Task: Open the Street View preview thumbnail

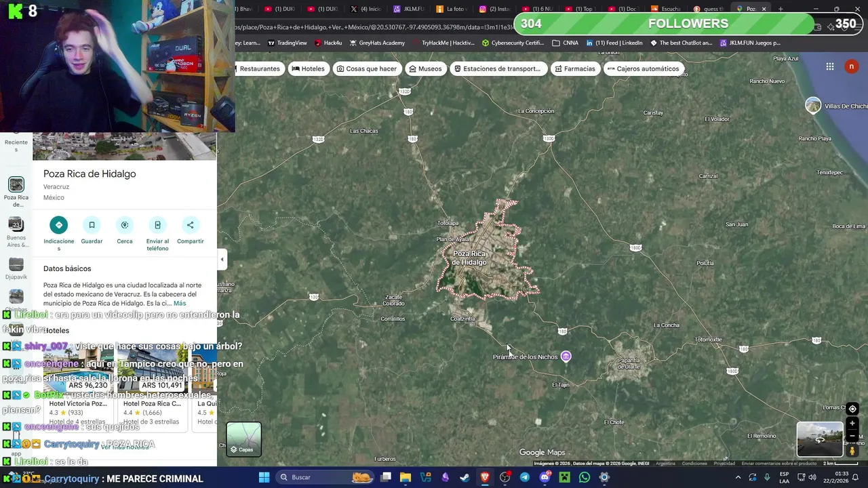Action: [x=819, y=439]
